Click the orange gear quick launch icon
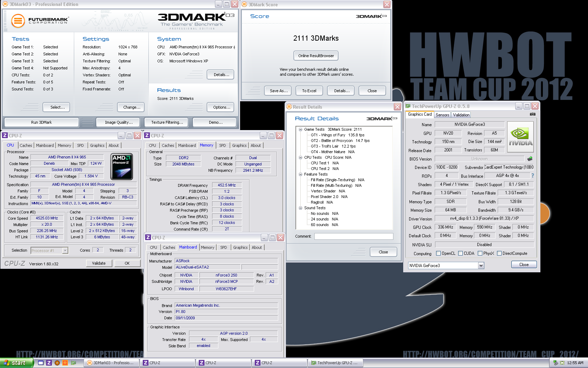Image resolution: width=588 pixels, height=368 pixels. tap(57, 363)
